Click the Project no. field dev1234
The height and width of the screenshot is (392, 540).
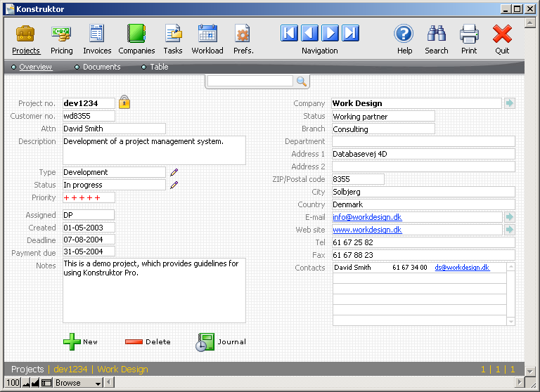[x=89, y=103]
